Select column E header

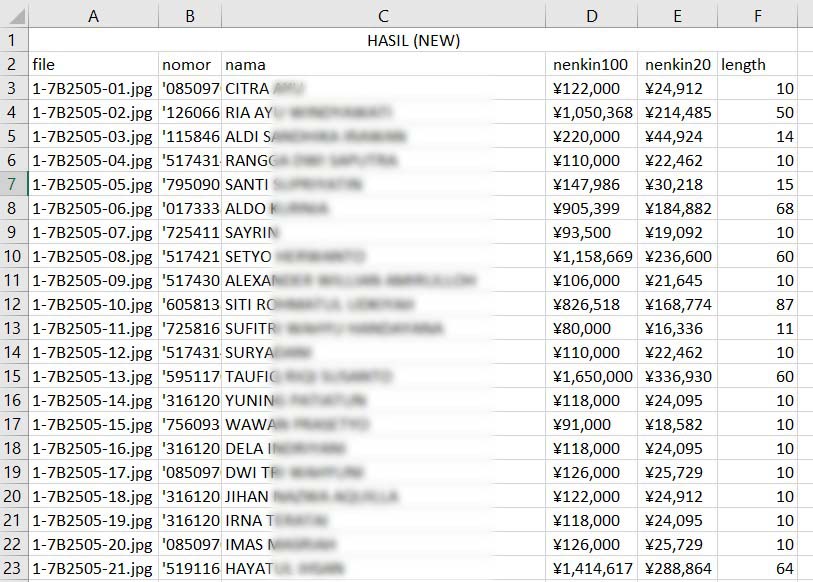[677, 16]
